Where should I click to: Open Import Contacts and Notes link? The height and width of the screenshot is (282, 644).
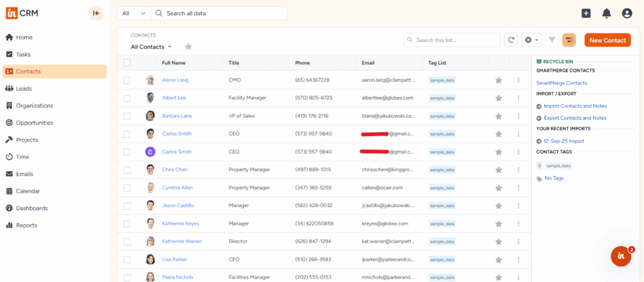coord(575,106)
